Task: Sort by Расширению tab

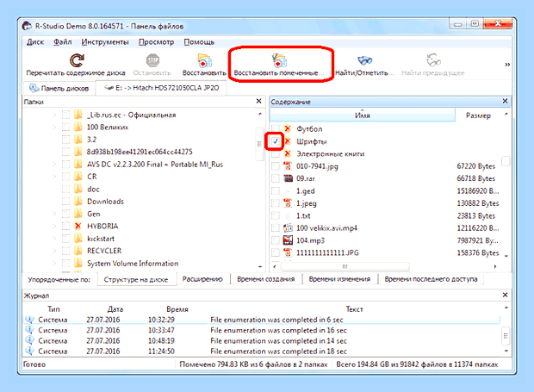Action: coord(202,279)
